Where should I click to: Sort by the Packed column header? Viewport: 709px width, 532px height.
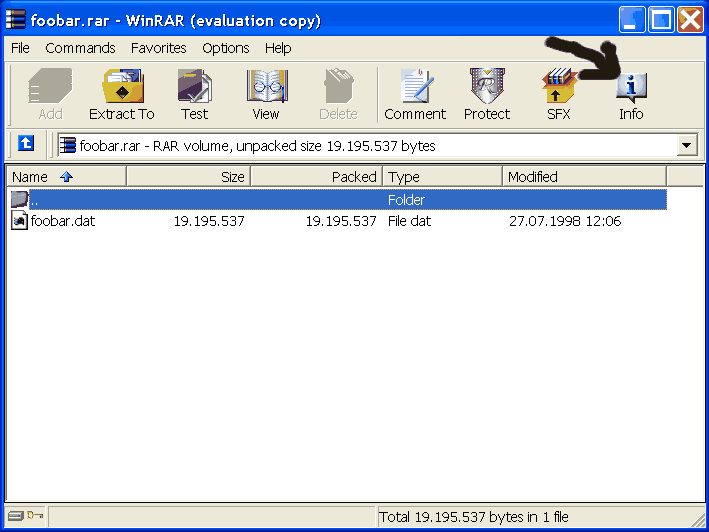(x=317, y=176)
